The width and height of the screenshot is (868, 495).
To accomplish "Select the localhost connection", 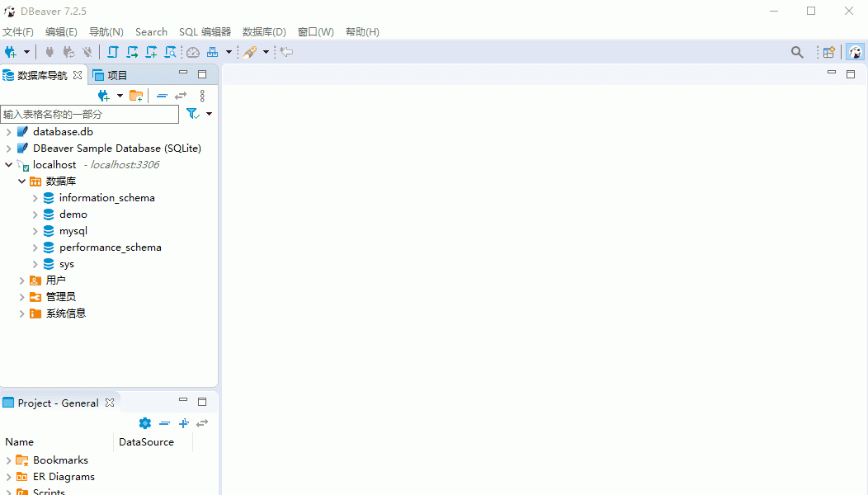I will 54,165.
